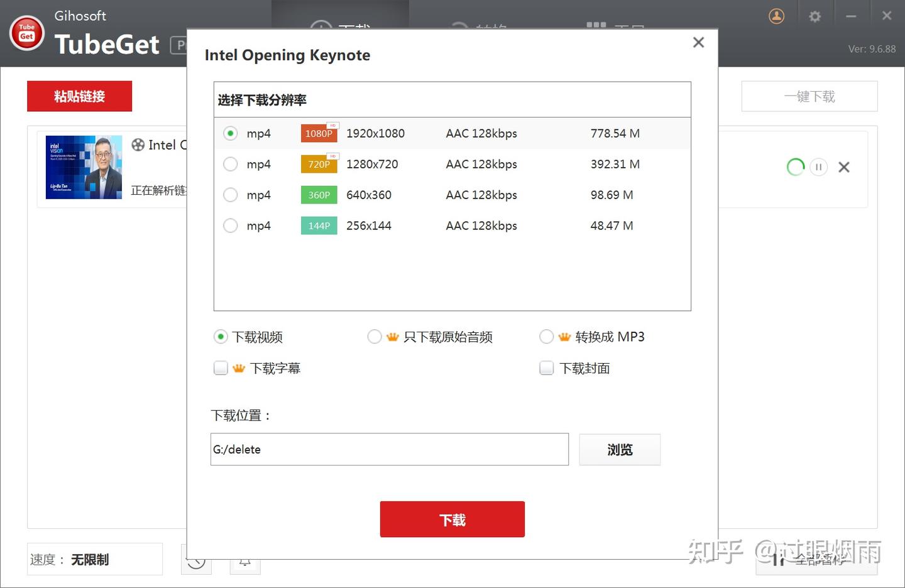Click the film reel icon beside Intel title
905x588 pixels.
(x=138, y=145)
